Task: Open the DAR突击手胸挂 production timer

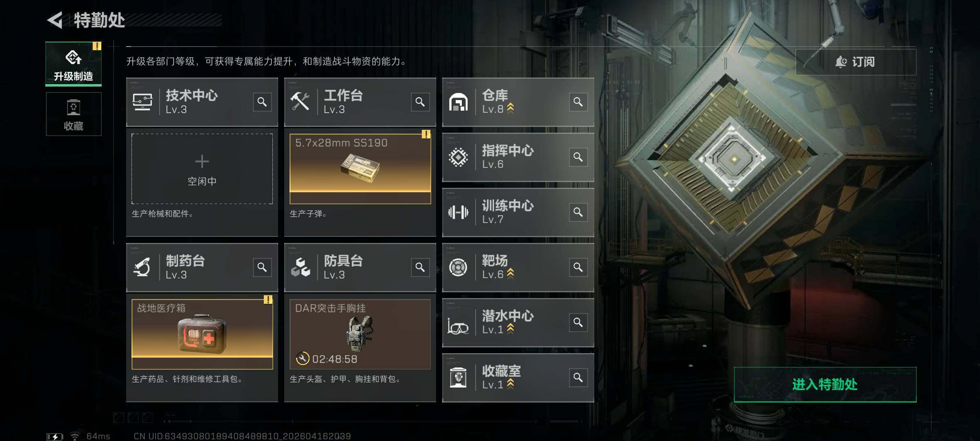Action: [360, 334]
